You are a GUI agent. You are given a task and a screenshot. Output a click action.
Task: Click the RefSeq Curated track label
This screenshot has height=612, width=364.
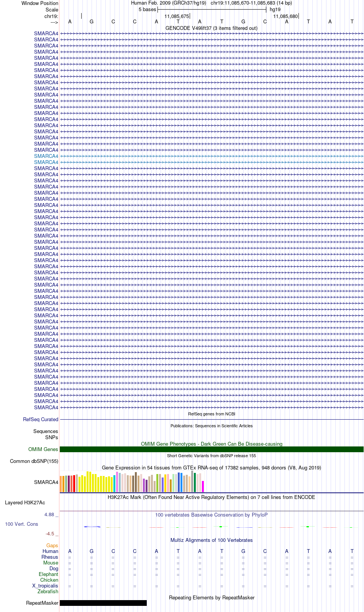pos(41,419)
